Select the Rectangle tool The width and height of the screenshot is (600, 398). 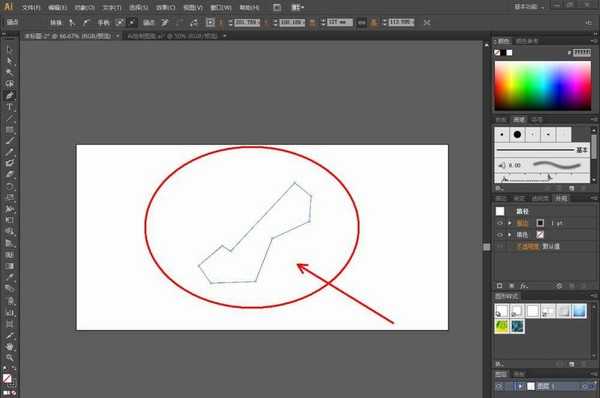click(x=10, y=130)
